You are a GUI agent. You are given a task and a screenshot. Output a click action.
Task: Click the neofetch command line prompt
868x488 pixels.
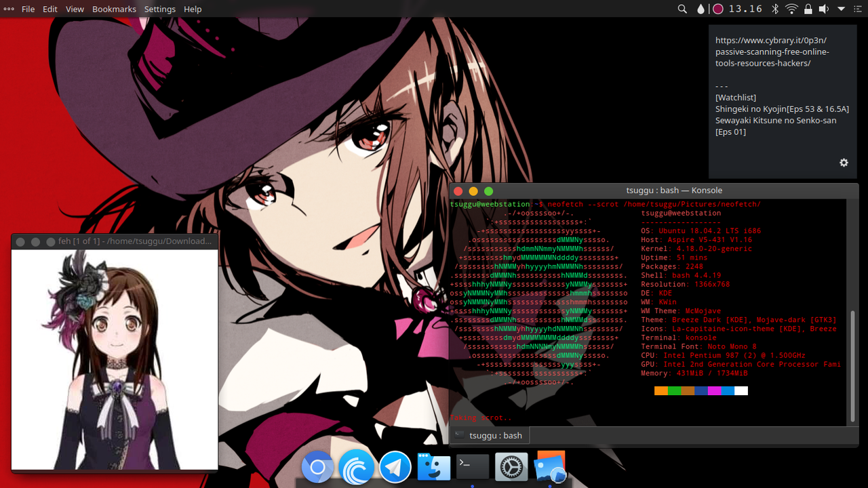point(605,204)
